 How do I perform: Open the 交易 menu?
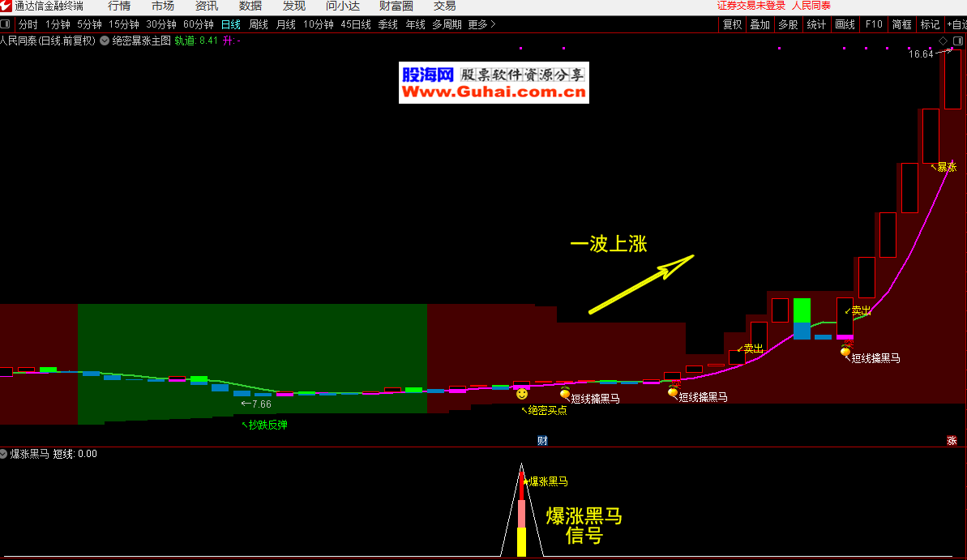[x=444, y=6]
